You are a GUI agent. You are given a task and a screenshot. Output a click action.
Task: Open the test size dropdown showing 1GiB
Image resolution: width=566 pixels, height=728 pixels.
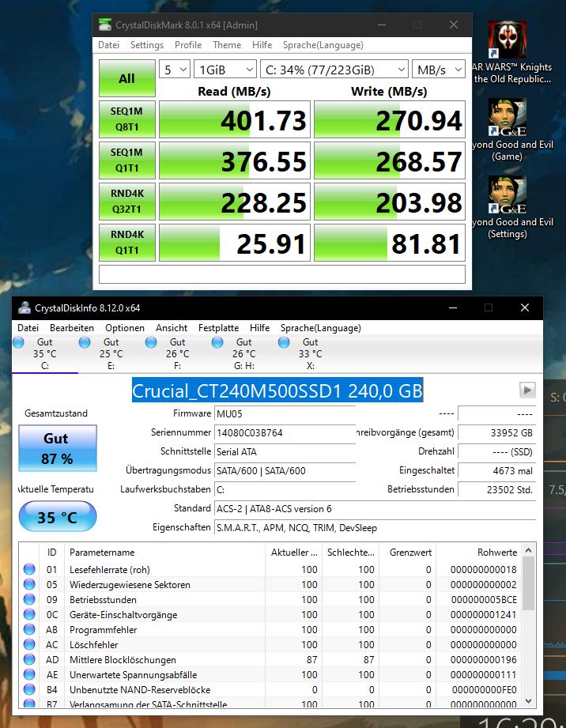point(225,70)
